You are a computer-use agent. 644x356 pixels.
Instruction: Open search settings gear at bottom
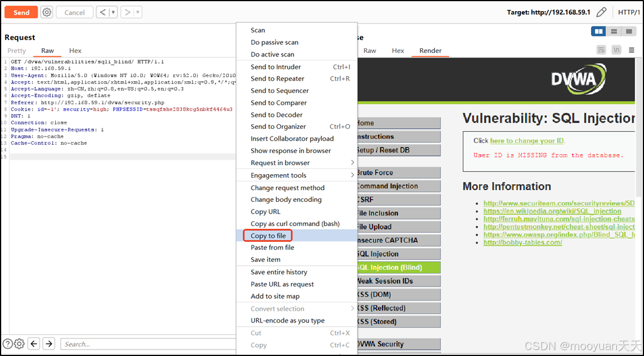pos(19,344)
